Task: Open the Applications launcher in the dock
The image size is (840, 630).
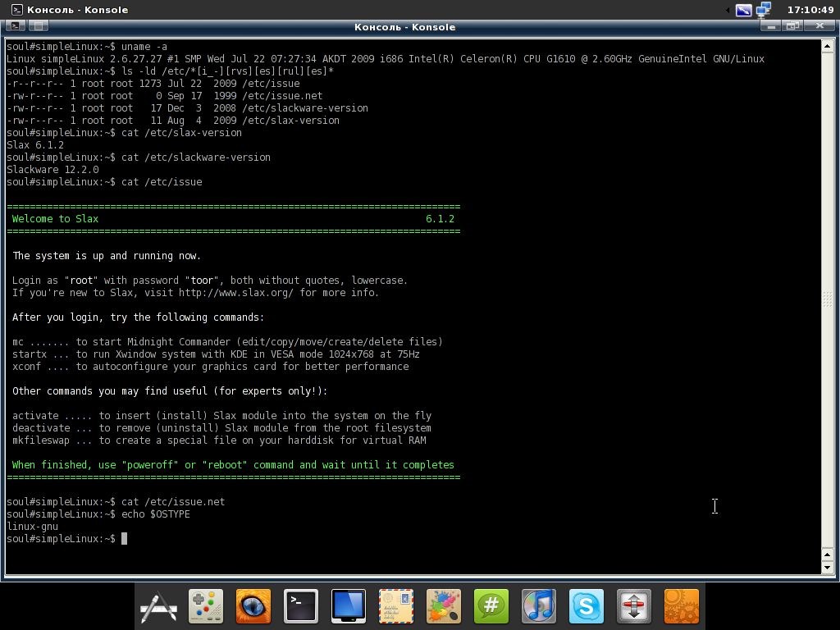Action: click(x=158, y=606)
